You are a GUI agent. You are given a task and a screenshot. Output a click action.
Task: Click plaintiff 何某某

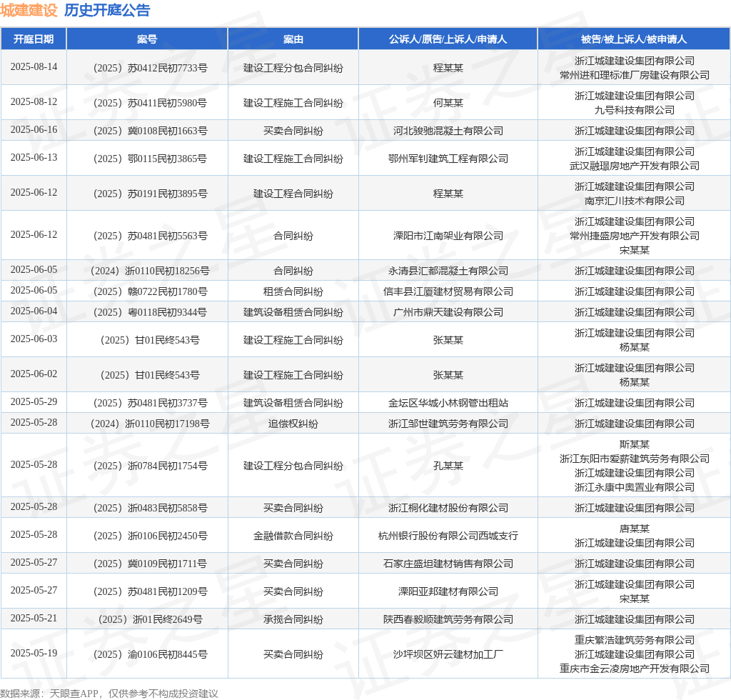point(448,103)
